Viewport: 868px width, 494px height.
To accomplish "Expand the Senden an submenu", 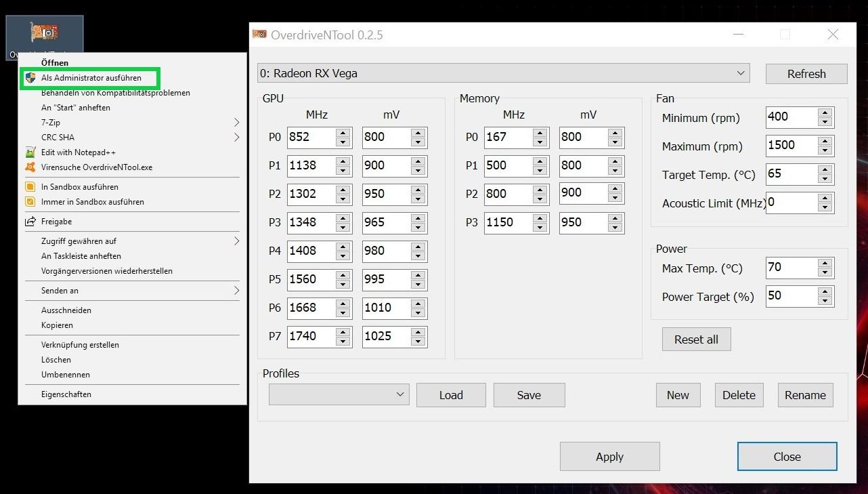I will click(131, 291).
